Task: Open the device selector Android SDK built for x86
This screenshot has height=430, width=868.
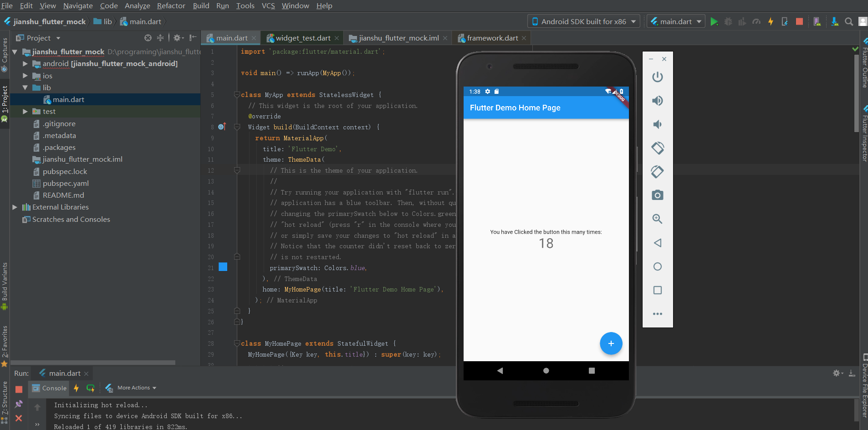Action: click(584, 21)
